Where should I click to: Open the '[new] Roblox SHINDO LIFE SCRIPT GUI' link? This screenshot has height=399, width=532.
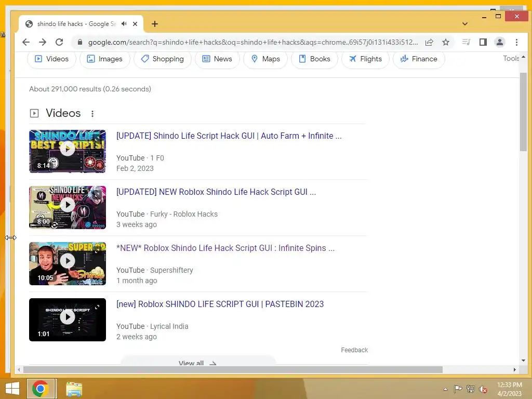[x=220, y=304]
